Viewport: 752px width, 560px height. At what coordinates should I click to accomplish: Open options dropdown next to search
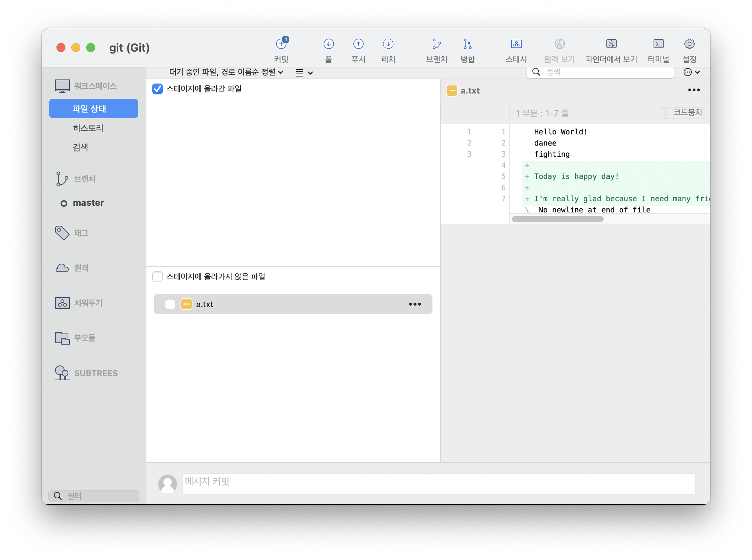tap(692, 72)
